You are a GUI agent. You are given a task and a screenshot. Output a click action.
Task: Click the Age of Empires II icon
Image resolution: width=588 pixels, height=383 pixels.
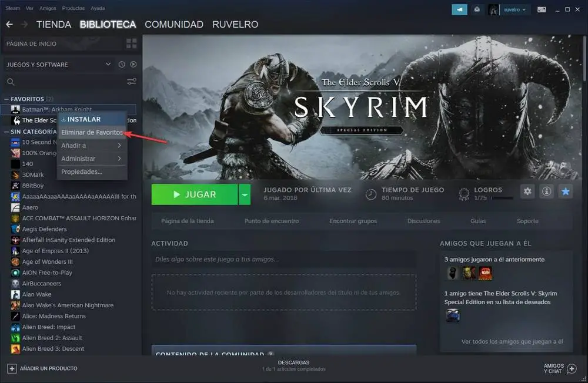[15, 251]
